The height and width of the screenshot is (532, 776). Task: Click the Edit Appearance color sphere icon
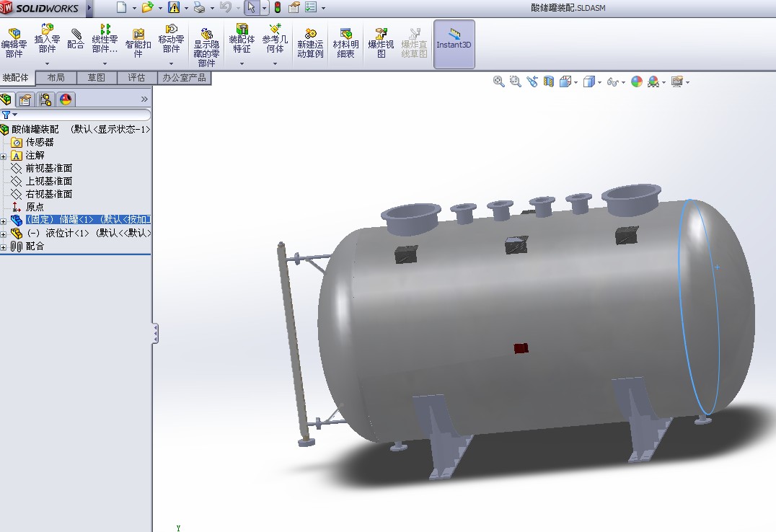637,81
